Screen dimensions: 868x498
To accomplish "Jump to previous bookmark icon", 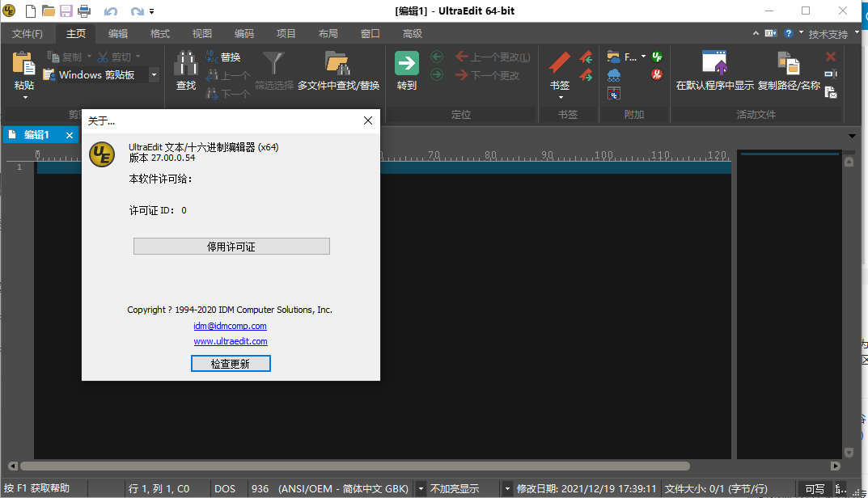I will (586, 57).
